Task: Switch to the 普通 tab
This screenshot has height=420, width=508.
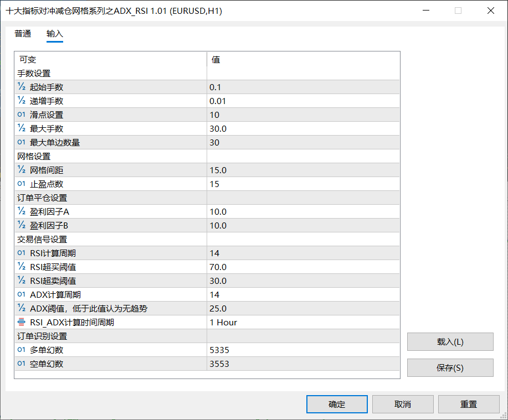Action: 23,34
